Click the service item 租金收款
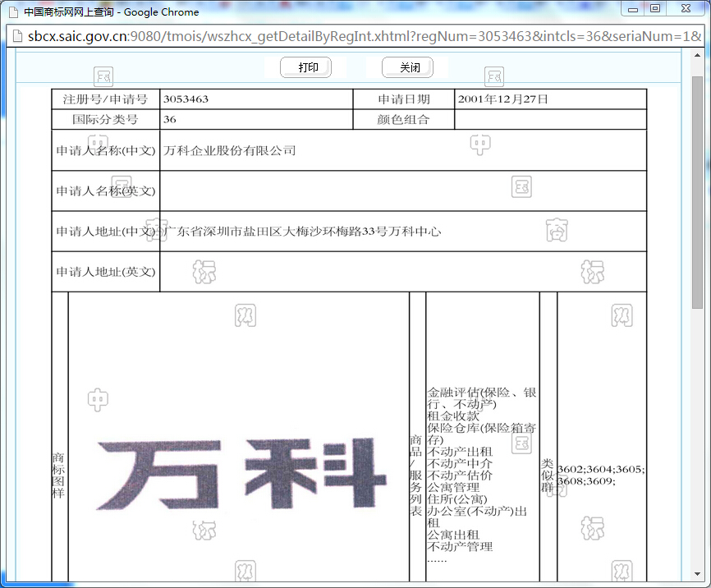711x588 pixels. pyautogui.click(x=453, y=416)
